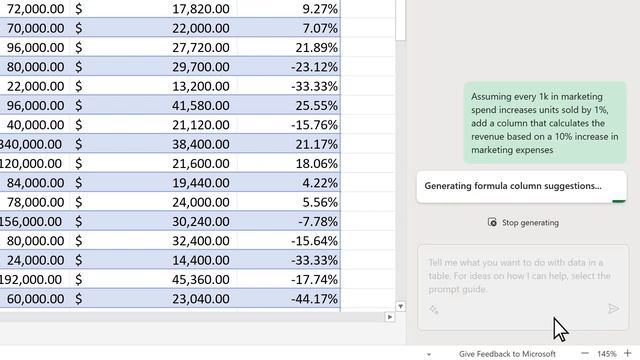
Task: Select percentage cell -15.64%
Action: click(x=289, y=241)
